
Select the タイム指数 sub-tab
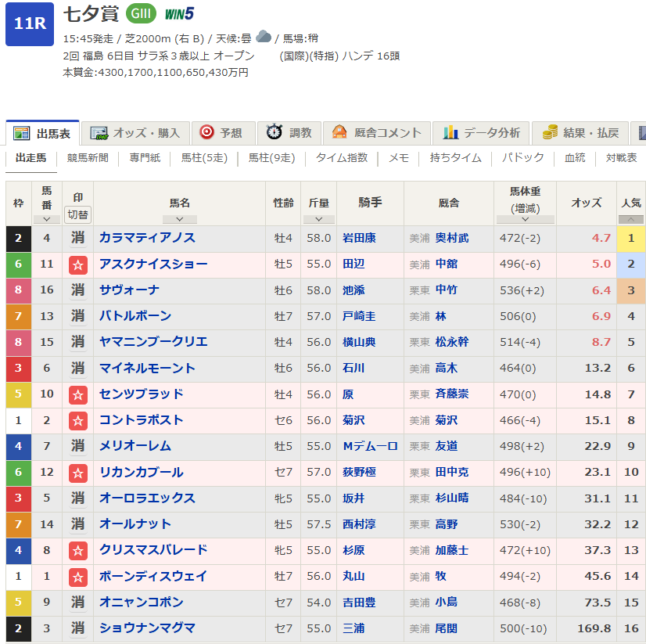(342, 158)
